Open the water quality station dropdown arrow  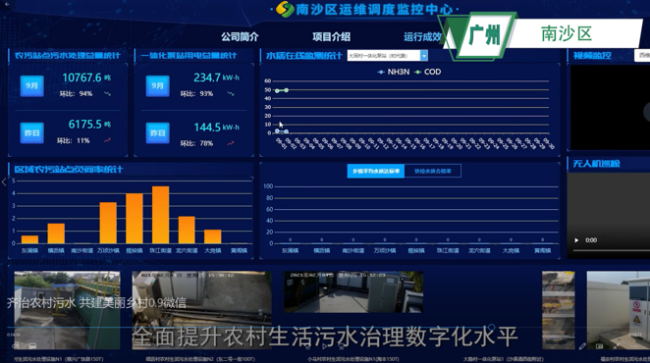[424, 56]
